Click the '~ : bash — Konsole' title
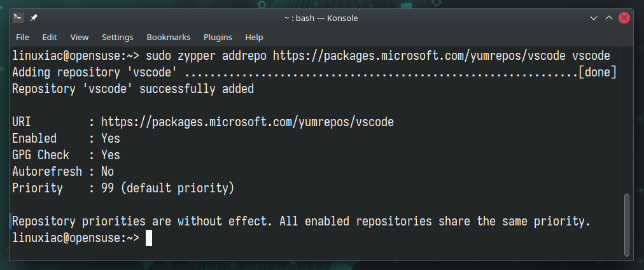Image resolution: width=644 pixels, height=270 pixels. point(321,18)
